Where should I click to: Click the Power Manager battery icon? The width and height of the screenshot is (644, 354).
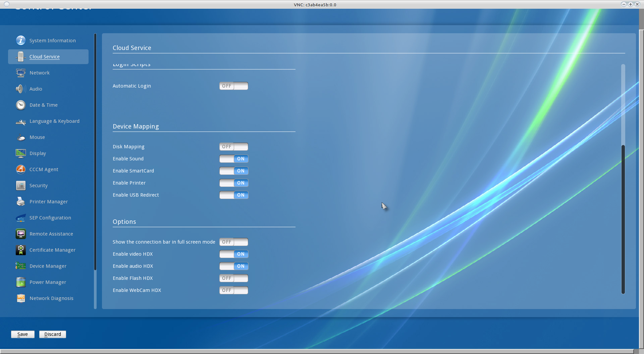[x=21, y=282]
